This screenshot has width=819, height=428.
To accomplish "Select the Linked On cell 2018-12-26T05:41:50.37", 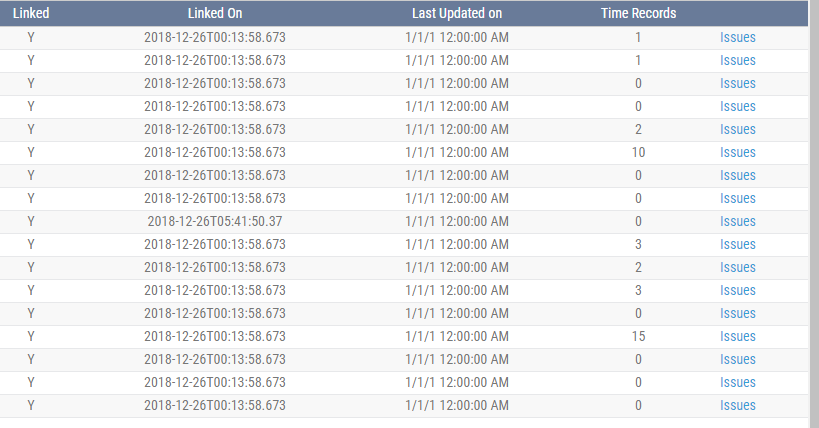I will 215,222.
